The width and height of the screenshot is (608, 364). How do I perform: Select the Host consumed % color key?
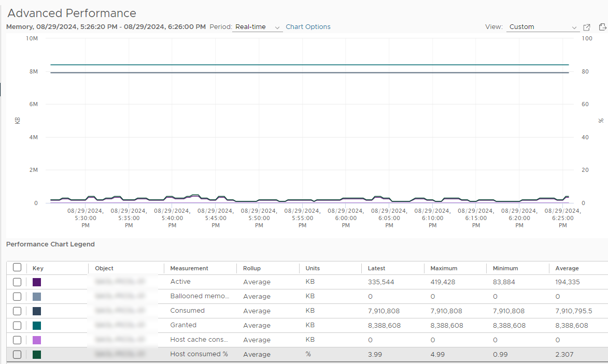click(x=37, y=354)
